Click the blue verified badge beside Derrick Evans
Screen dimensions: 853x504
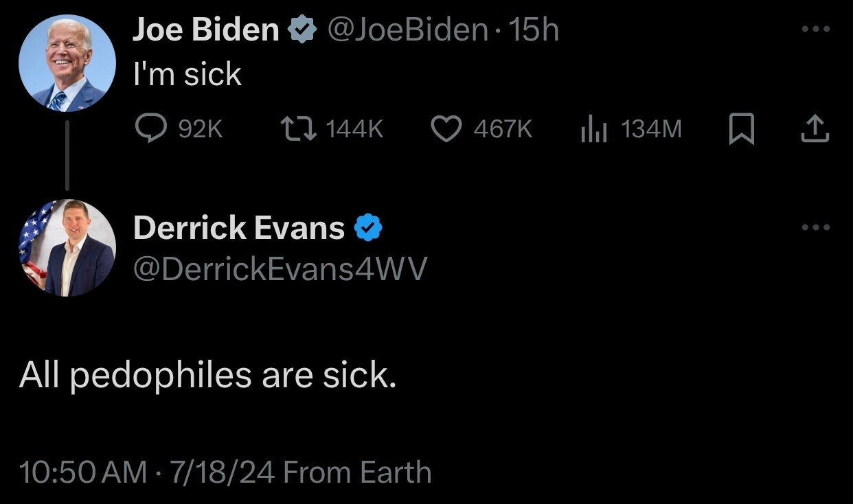click(369, 228)
